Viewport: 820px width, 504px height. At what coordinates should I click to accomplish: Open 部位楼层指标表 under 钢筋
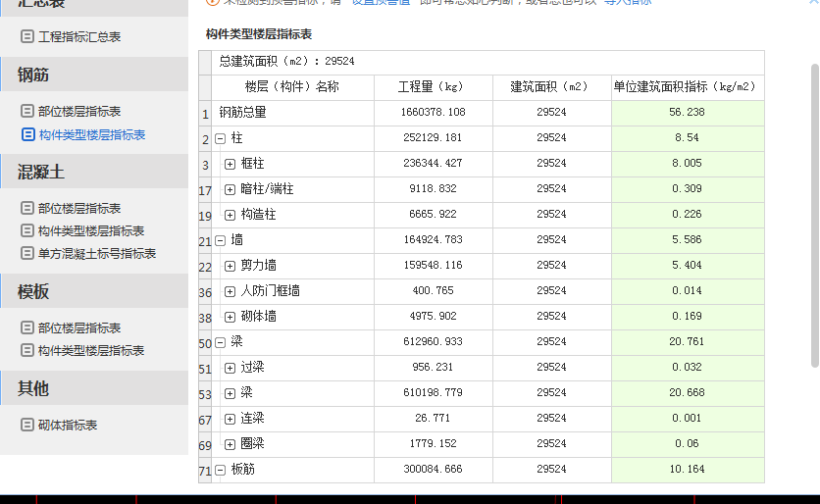(x=79, y=112)
